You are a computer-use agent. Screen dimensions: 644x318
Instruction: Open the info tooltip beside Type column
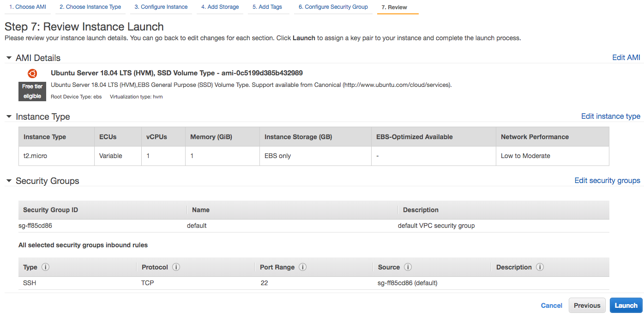click(x=45, y=267)
